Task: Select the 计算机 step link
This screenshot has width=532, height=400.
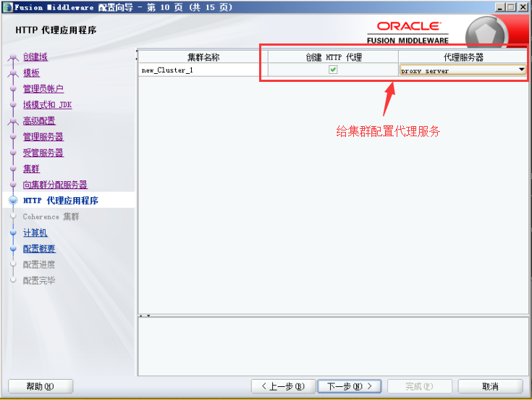Action: point(35,233)
